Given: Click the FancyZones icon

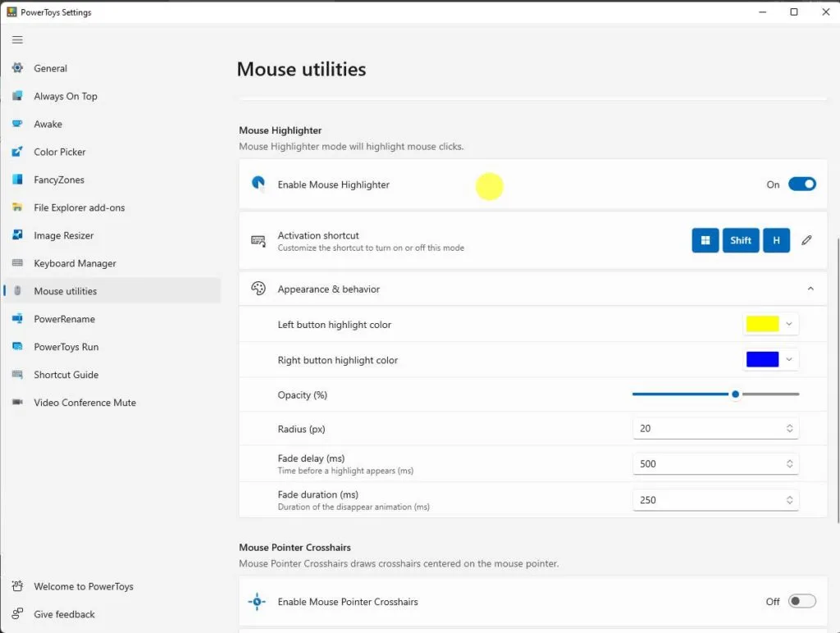Looking at the screenshot, I should pos(17,180).
